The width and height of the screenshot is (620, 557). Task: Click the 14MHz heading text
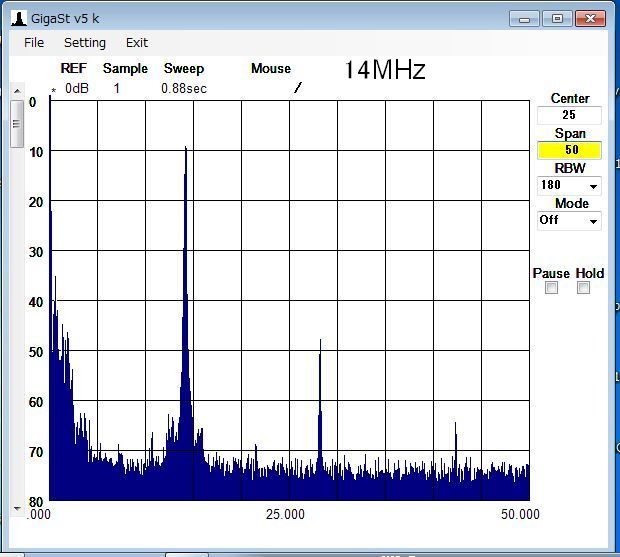[385, 70]
